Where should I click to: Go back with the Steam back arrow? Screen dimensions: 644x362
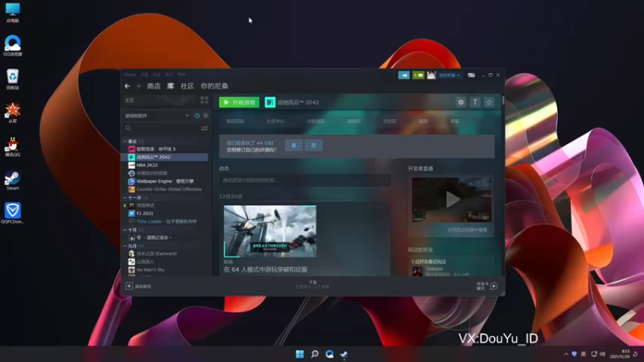[127, 86]
